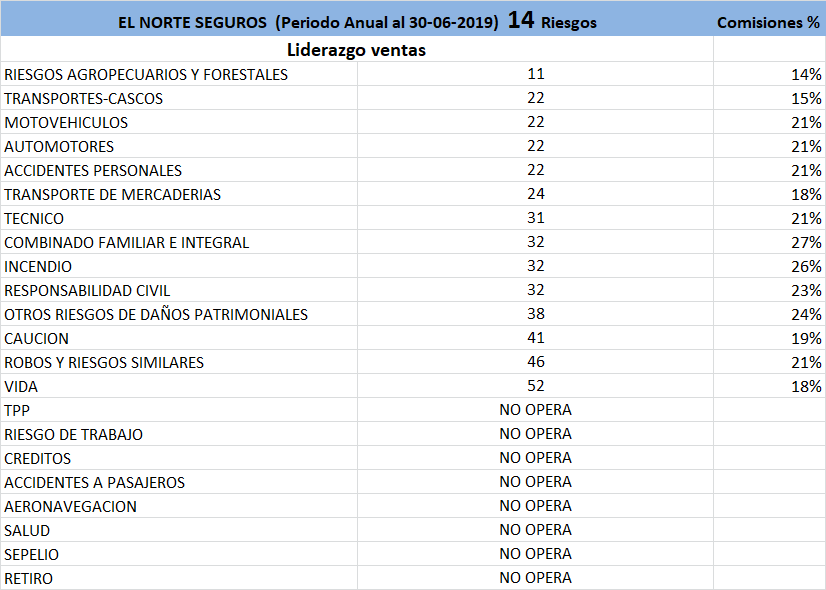Select ranking value 52 in VIDA row
The height and width of the screenshot is (590, 826).
pos(536,386)
